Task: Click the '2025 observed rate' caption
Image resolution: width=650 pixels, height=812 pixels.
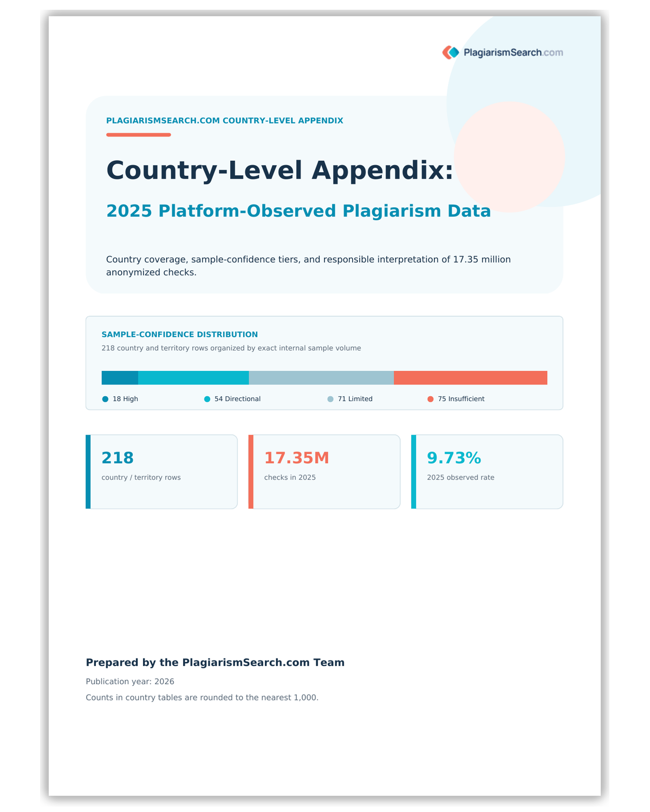Action: click(x=460, y=477)
